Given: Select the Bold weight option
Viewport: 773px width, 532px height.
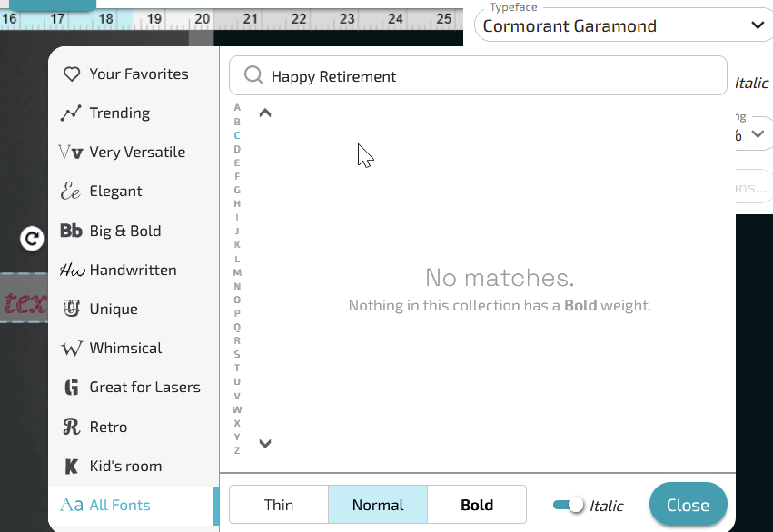Looking at the screenshot, I should click(x=477, y=505).
